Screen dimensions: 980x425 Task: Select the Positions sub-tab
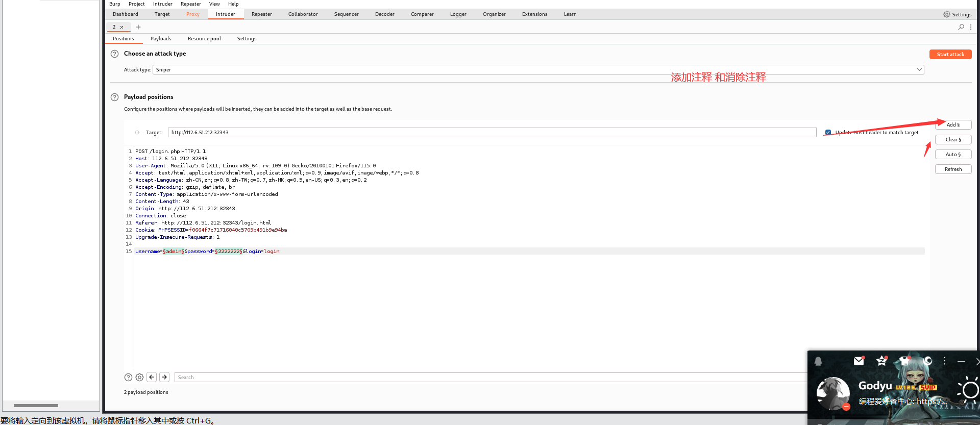(x=124, y=39)
